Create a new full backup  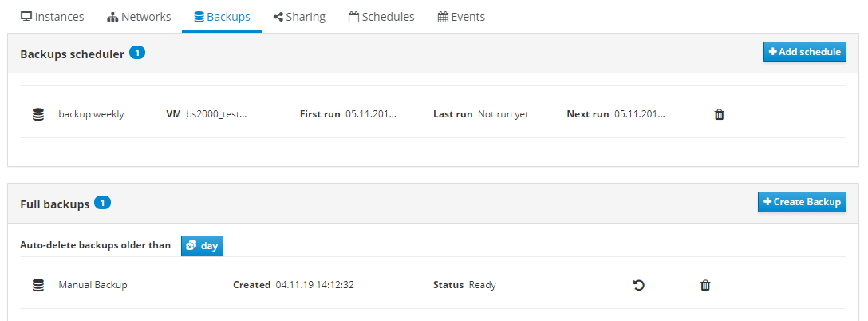[x=802, y=202]
